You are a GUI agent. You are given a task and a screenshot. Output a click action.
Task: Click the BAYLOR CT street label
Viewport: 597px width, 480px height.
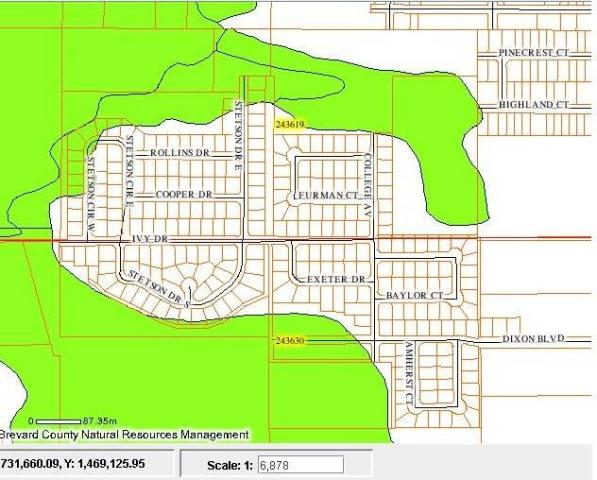pos(415,295)
